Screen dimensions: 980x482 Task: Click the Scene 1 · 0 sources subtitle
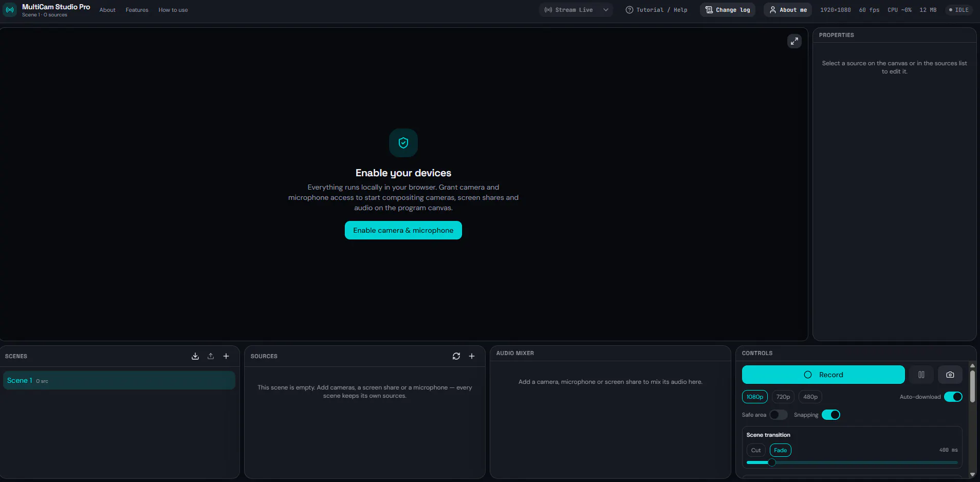45,15
